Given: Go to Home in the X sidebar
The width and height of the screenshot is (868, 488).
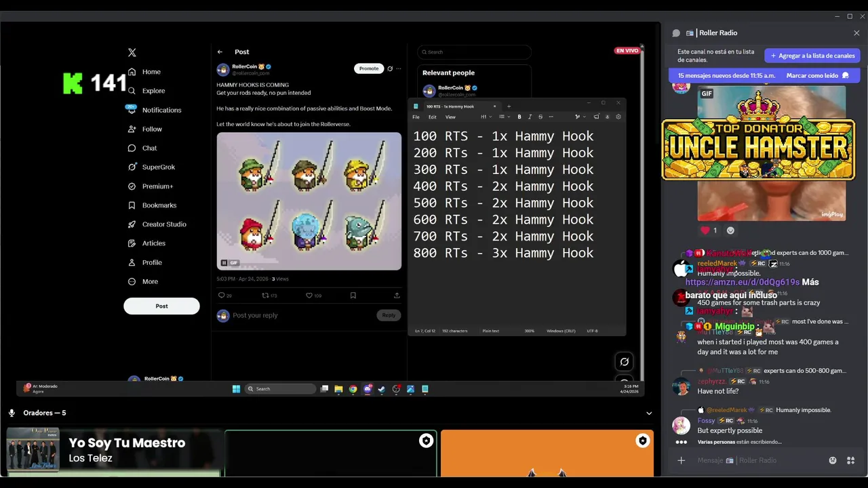Looking at the screenshot, I should coord(144,72).
